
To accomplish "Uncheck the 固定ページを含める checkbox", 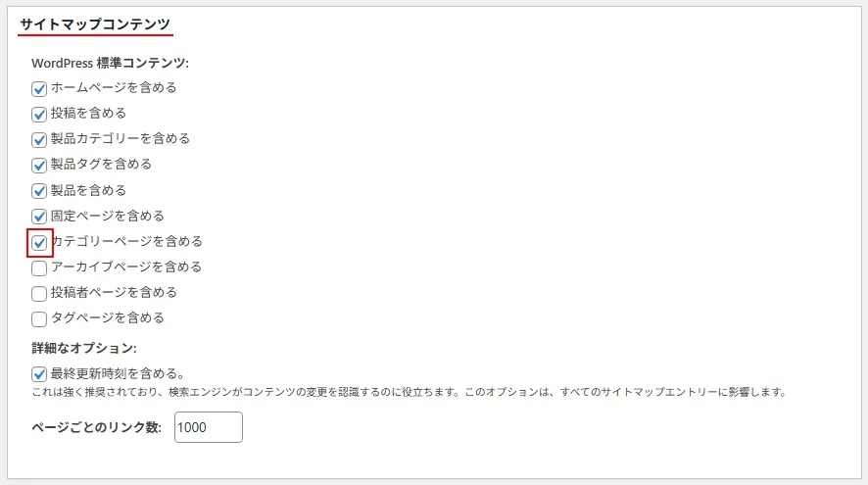I will tap(39, 216).
